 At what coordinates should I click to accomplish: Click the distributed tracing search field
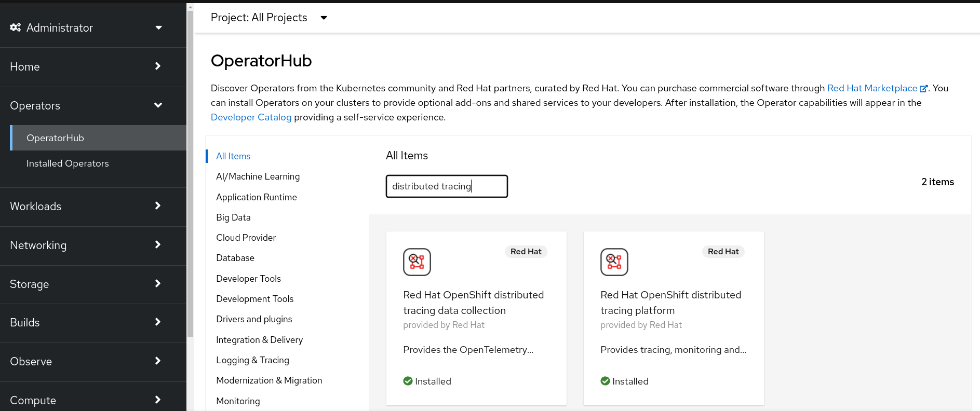point(446,186)
